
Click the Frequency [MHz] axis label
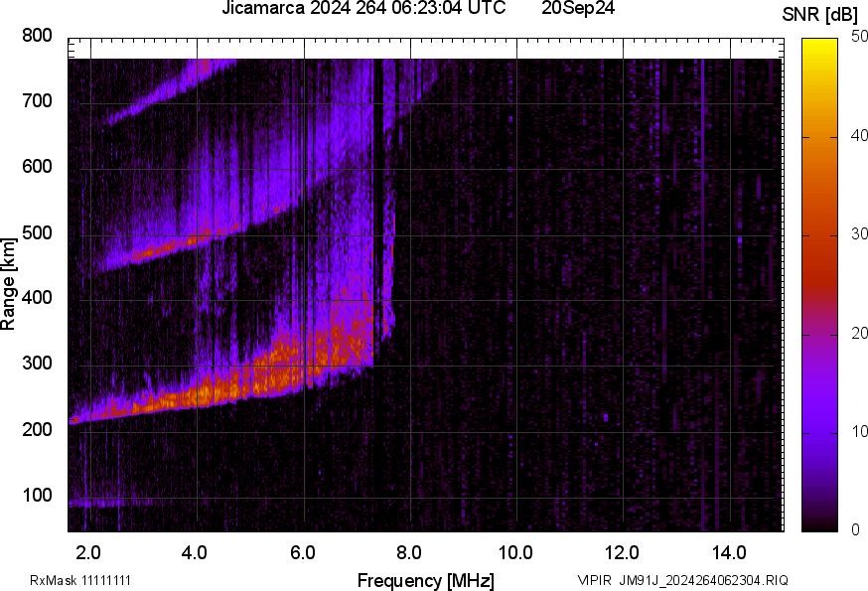coord(425,580)
